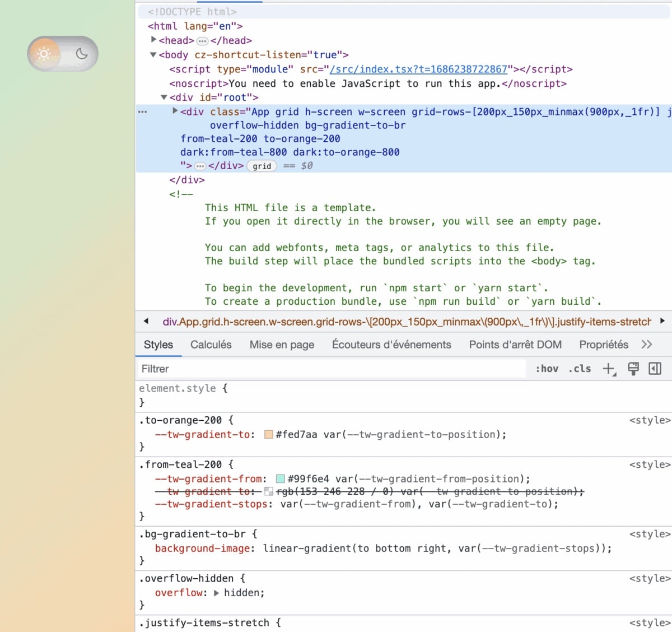Open <style> source of .to-orange-200 rule
672x632 pixels.
650,420
